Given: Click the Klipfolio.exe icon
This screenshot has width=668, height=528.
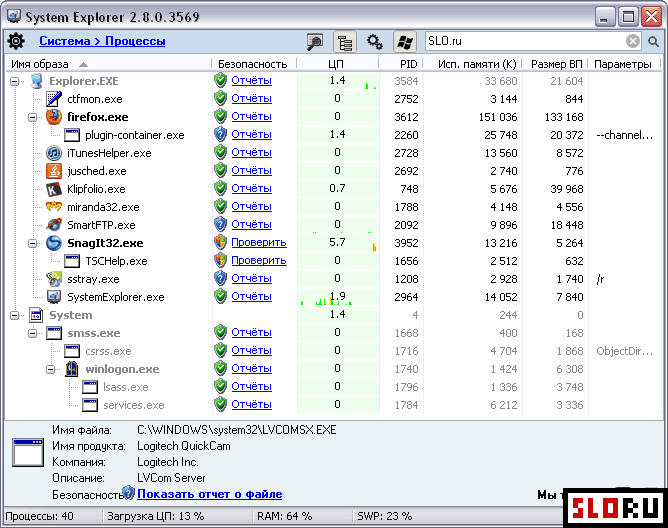Looking at the screenshot, I should [54, 189].
